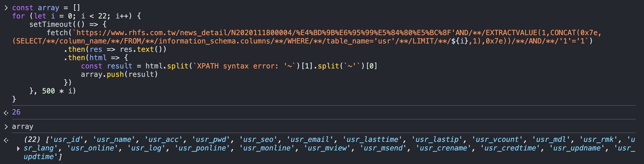Click 'usr_mview' in the array output

(327, 148)
